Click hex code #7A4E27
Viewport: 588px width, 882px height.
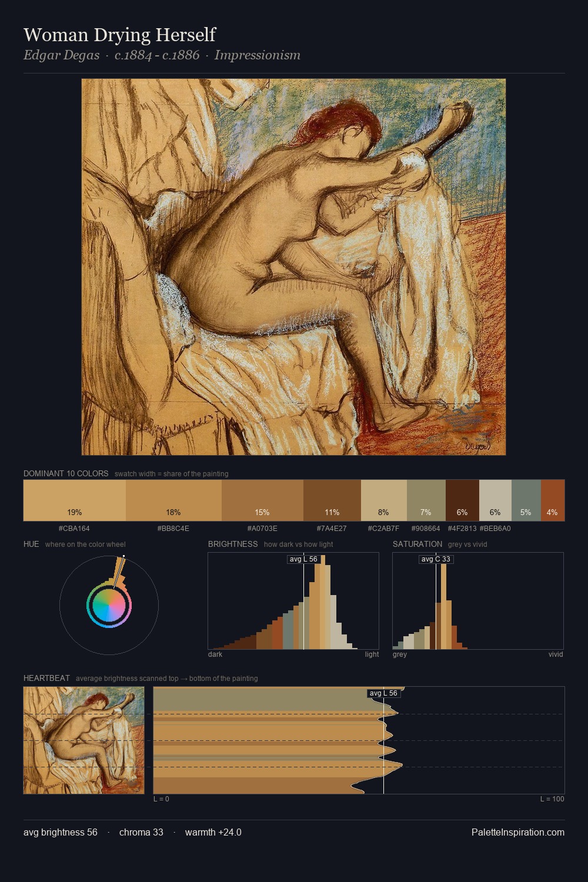[332, 529]
